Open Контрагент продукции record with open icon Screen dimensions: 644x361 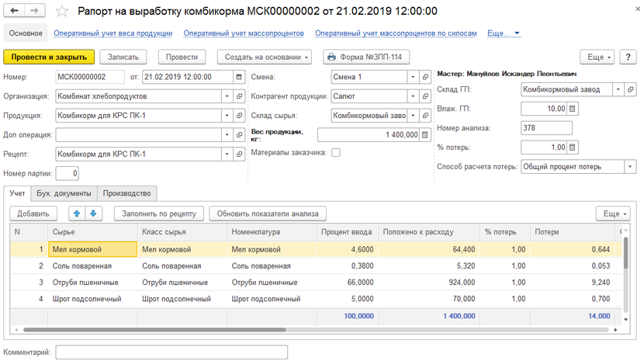pyautogui.click(x=425, y=96)
